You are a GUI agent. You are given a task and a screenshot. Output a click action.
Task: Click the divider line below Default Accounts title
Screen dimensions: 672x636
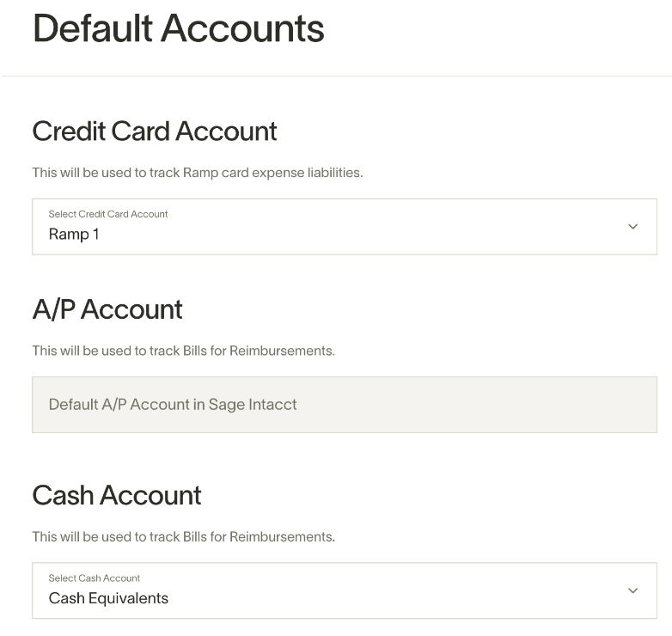point(336,76)
